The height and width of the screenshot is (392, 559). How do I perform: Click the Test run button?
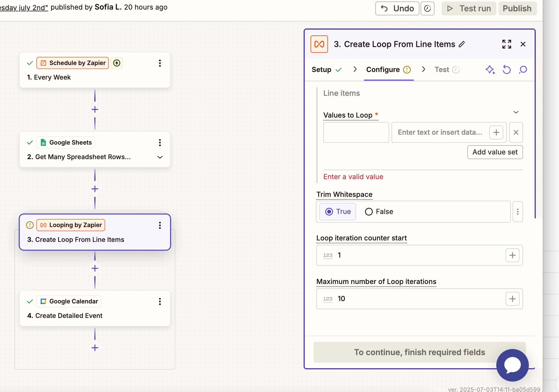469,8
